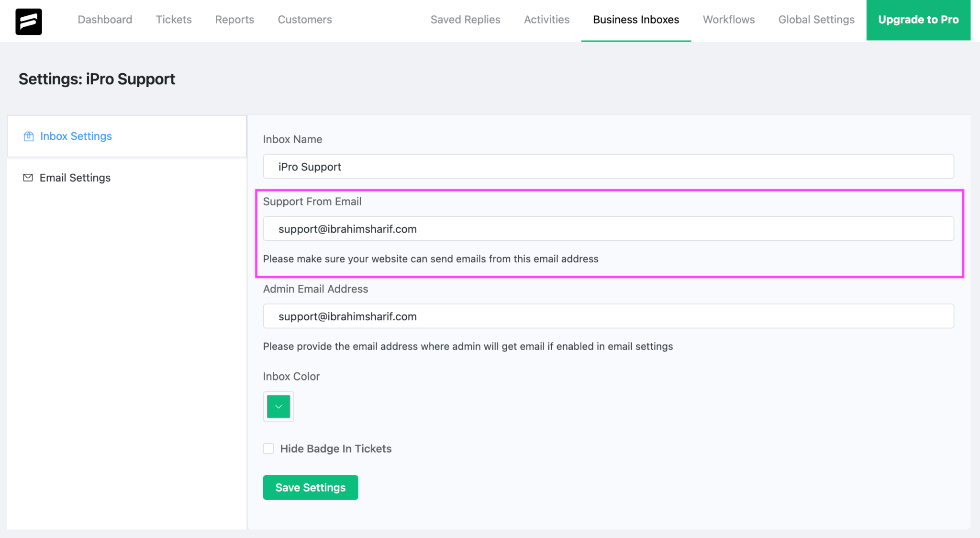Open the Customers list
The width and height of the screenshot is (980, 538).
point(304,20)
